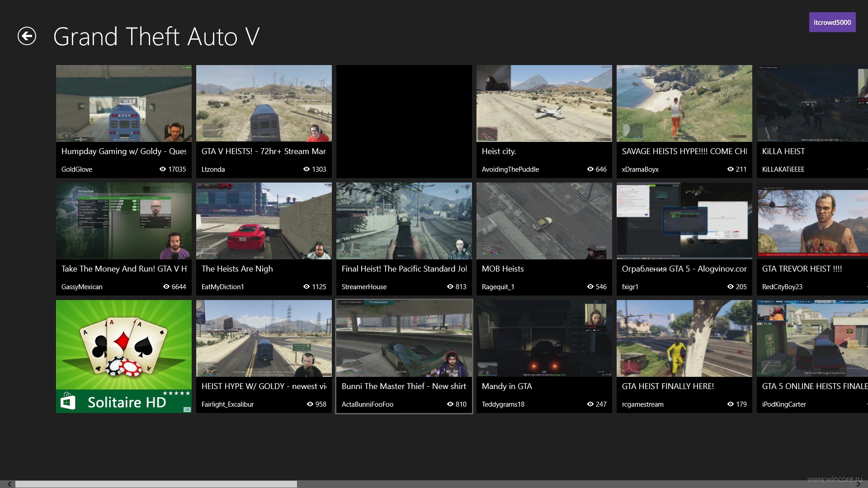The width and height of the screenshot is (868, 488).
Task: Click the 'Final Heist! The Pacific Standard' title
Action: tap(404, 269)
